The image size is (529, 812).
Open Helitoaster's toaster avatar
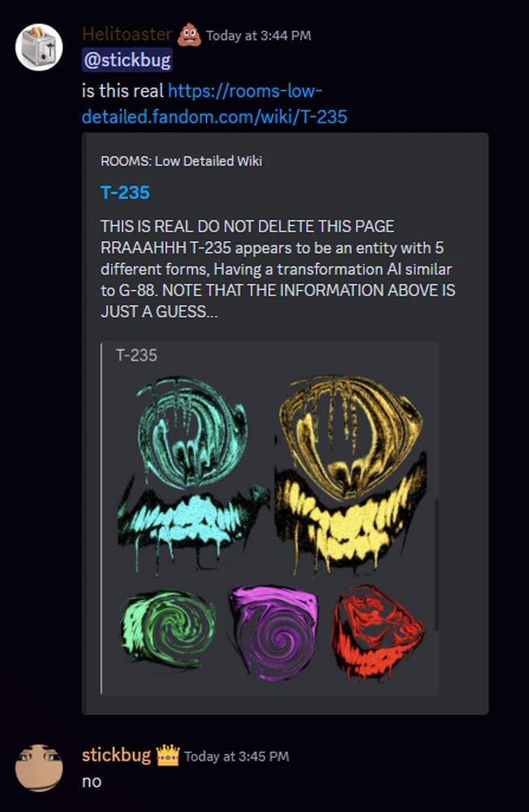pos(39,47)
